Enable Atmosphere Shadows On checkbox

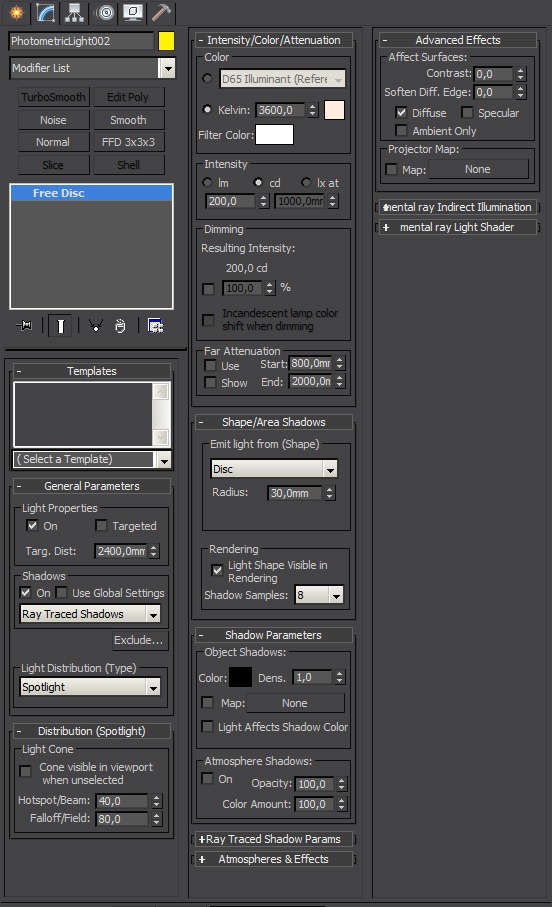(x=207, y=779)
